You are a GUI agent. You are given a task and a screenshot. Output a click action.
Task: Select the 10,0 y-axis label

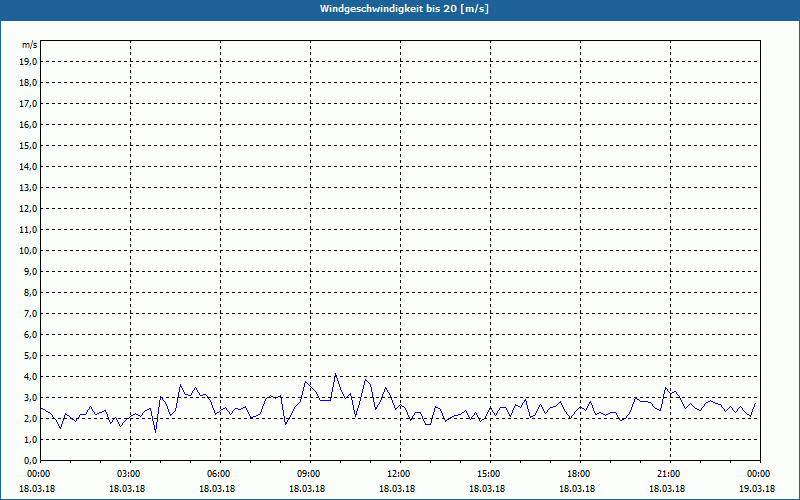29,251
